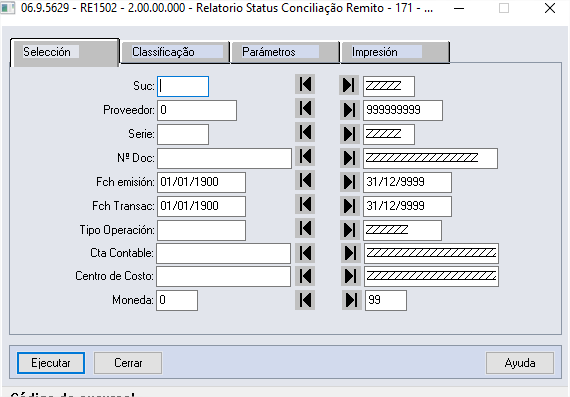Minimize the report window
Screen dimensions: 570x397
(x=459, y=8)
